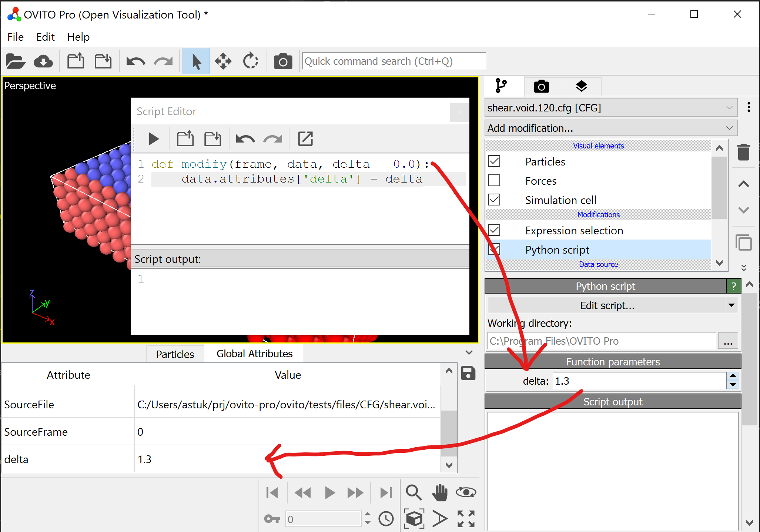Switch to the render settings camera tab
The width and height of the screenshot is (760, 532).
pos(542,86)
